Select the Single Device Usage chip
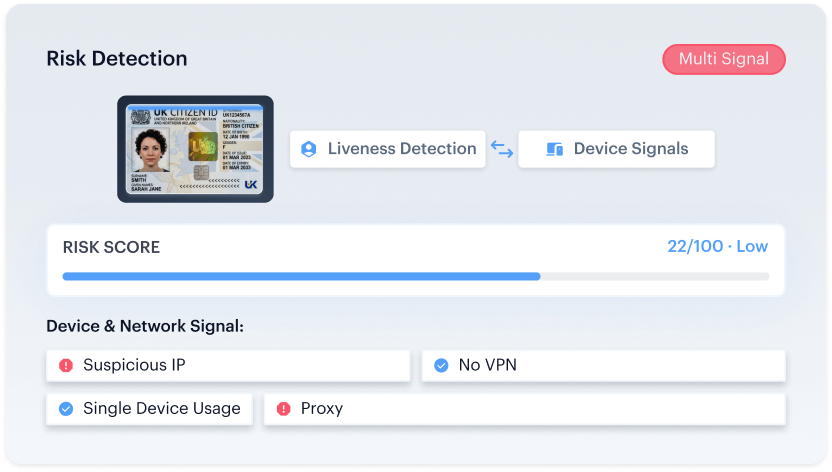 coord(149,409)
